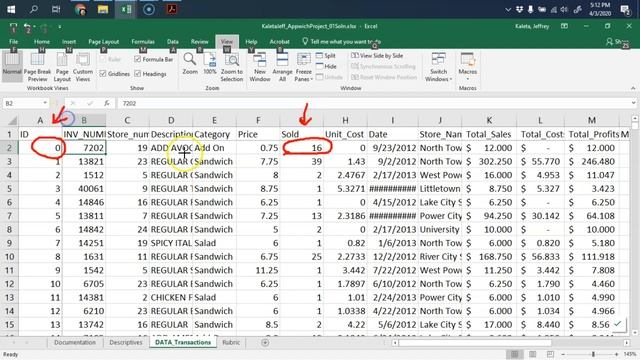Click Tell me what you want to do
Screen dimensions: 640x360
341,42
